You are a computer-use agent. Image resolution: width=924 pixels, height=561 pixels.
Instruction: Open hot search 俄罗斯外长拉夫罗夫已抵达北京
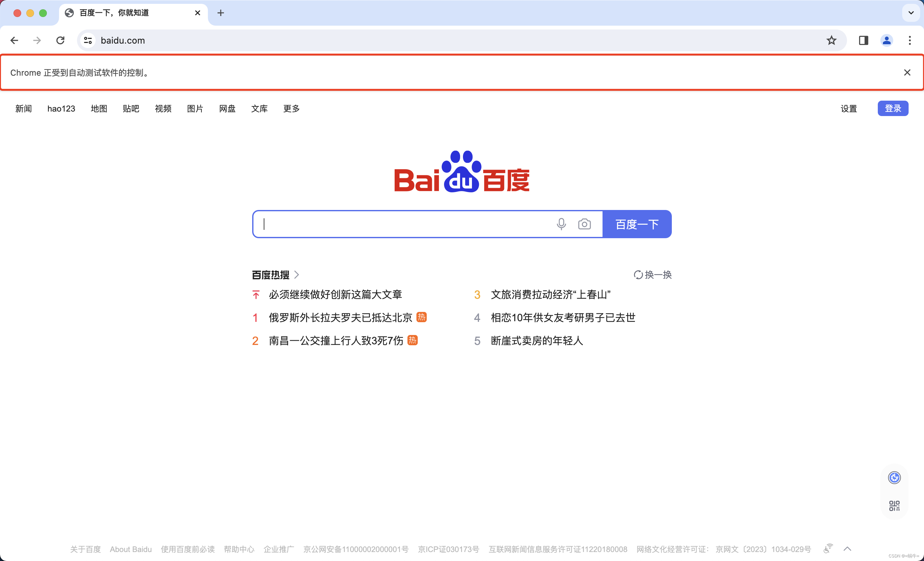pyautogui.click(x=340, y=318)
